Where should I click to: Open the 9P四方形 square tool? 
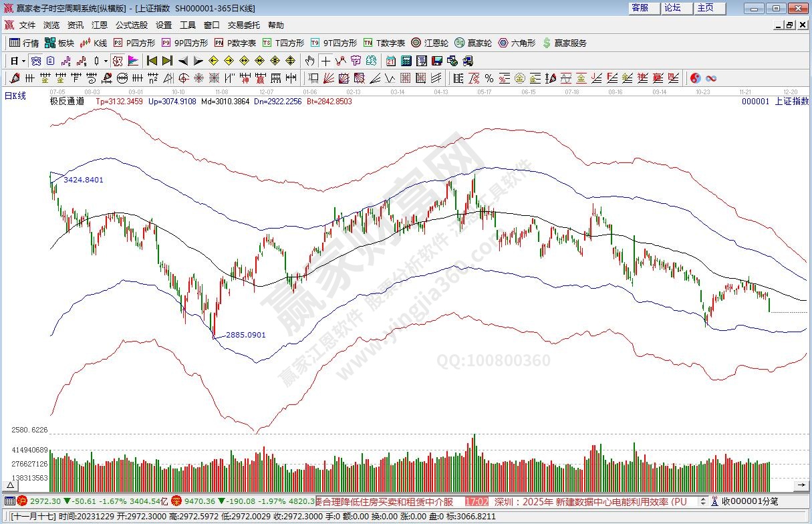(185, 43)
